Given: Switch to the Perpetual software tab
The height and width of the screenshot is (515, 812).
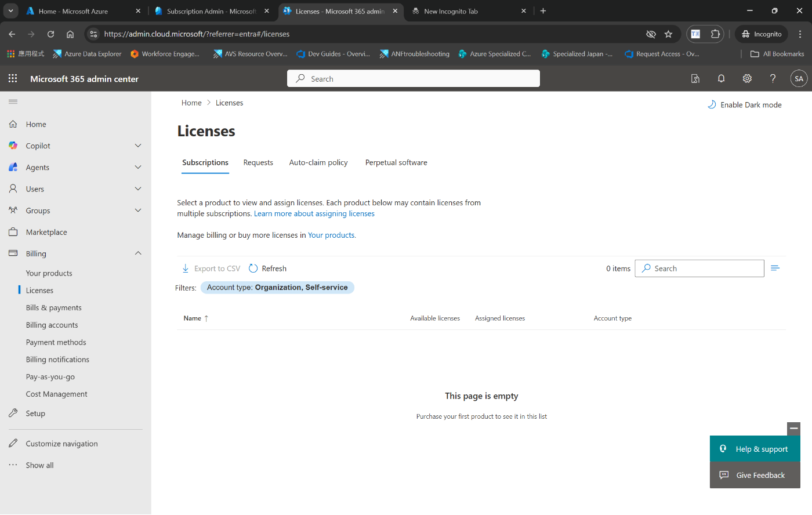Looking at the screenshot, I should click(x=396, y=162).
